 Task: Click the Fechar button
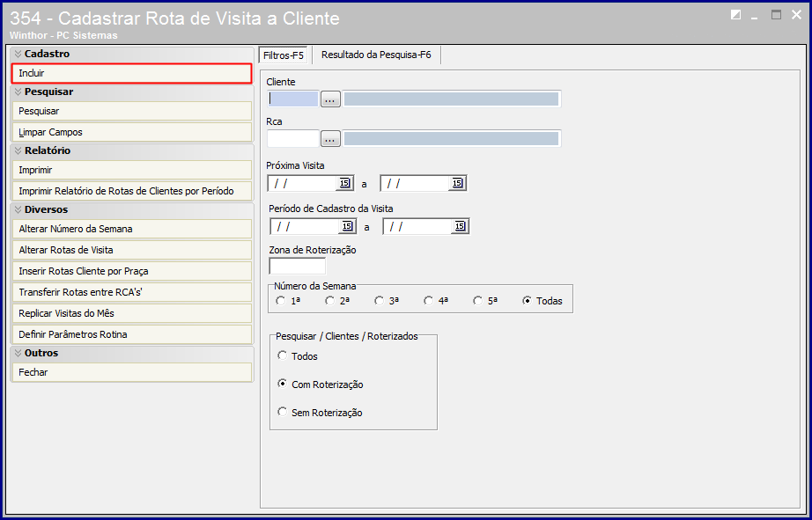131,372
